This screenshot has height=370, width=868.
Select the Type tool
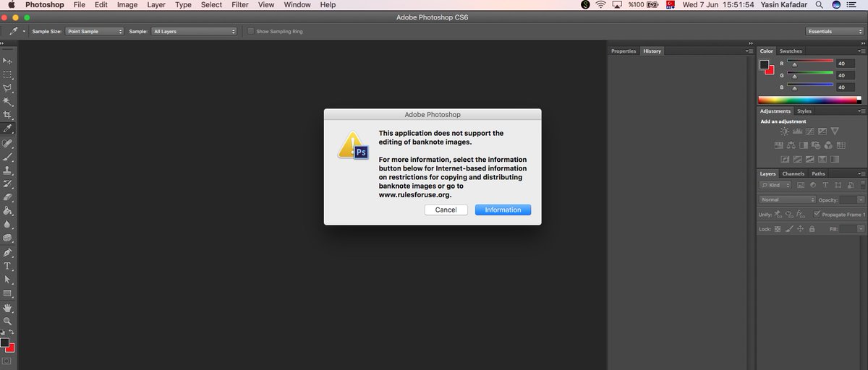pyautogui.click(x=7, y=266)
